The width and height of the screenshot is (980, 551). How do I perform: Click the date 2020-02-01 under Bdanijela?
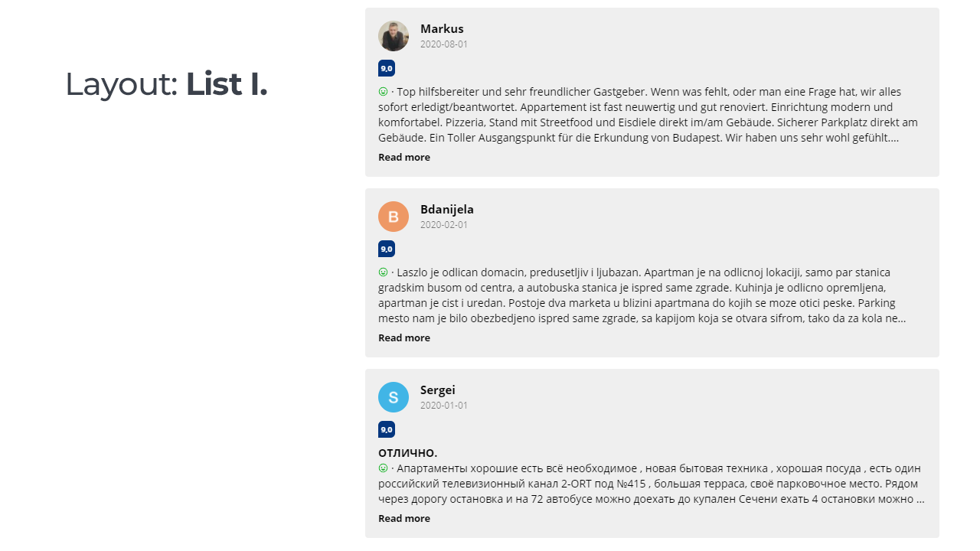point(444,225)
